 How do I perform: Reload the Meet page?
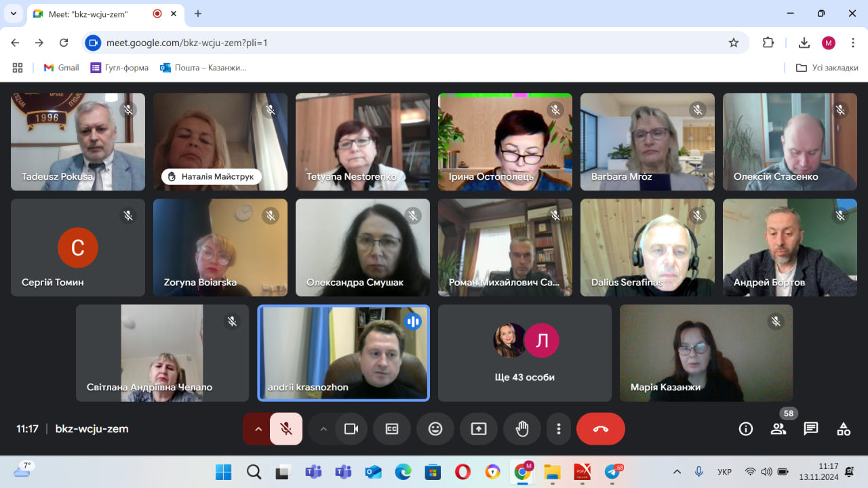64,43
